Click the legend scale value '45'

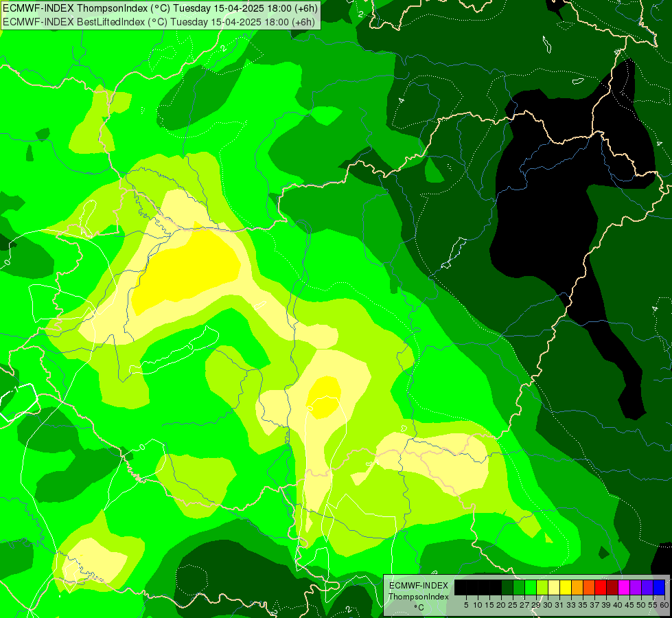pos(629,605)
